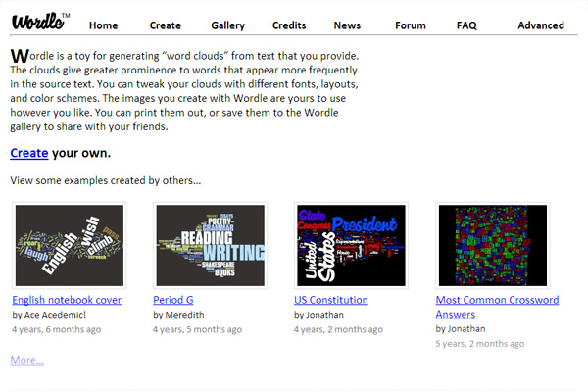Open the Gallery navigation tab
Viewport: 588px width, 392px height.
(x=227, y=25)
